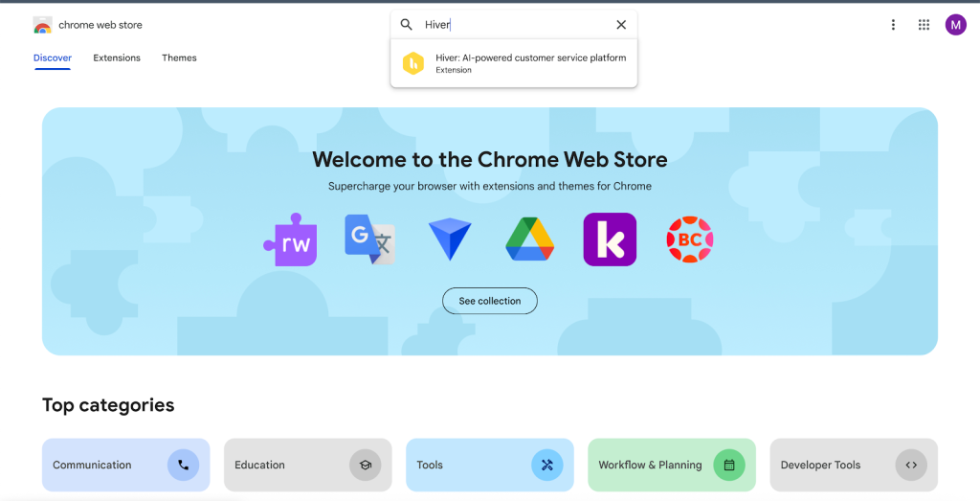Click the purple K extension icon
The image size is (980, 501).
[x=610, y=239]
